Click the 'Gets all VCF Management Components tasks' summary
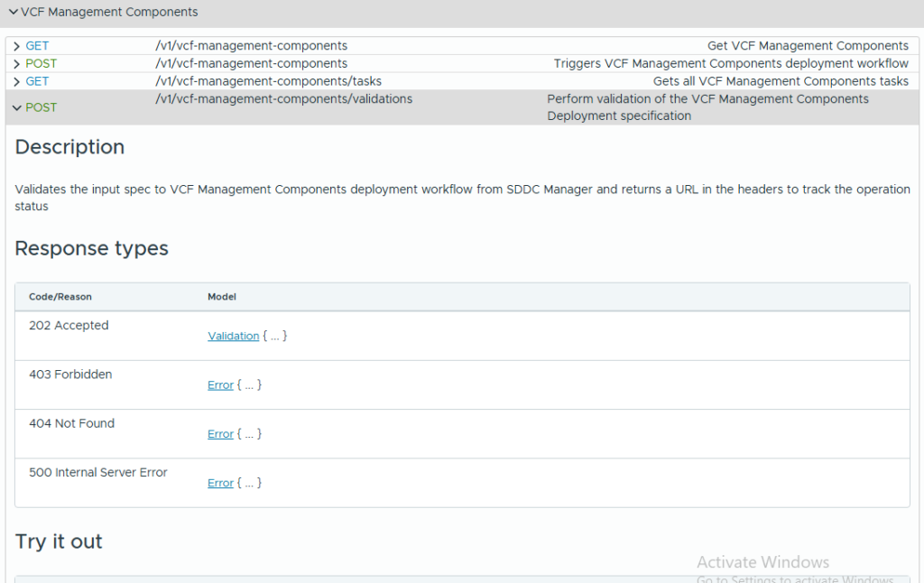This screenshot has width=924, height=583. pyautogui.click(x=781, y=82)
